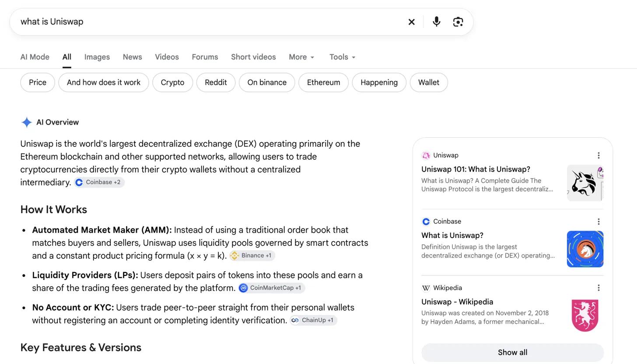The width and height of the screenshot is (637, 364).
Task: Apply the Reddit suggestion chip
Action: [216, 83]
